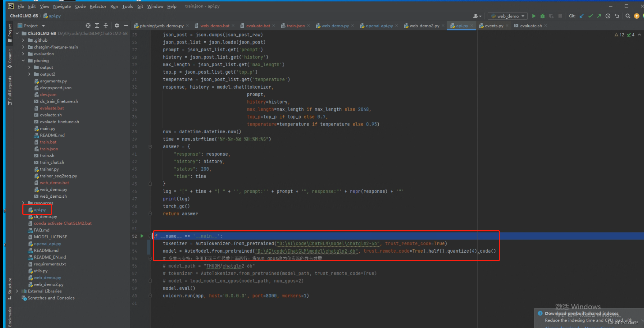Switch to the openai_api.py editor tab

click(x=379, y=26)
